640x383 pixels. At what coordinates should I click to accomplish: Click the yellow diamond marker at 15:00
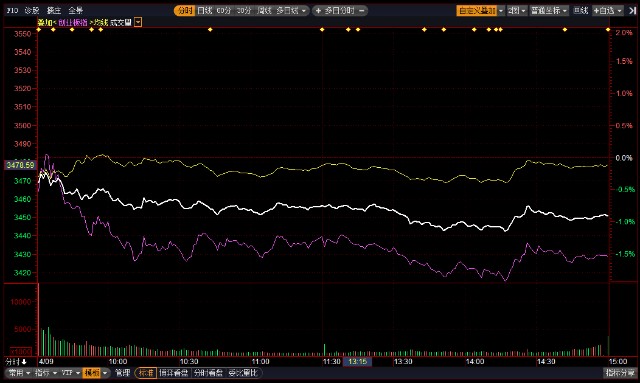[x=608, y=29]
